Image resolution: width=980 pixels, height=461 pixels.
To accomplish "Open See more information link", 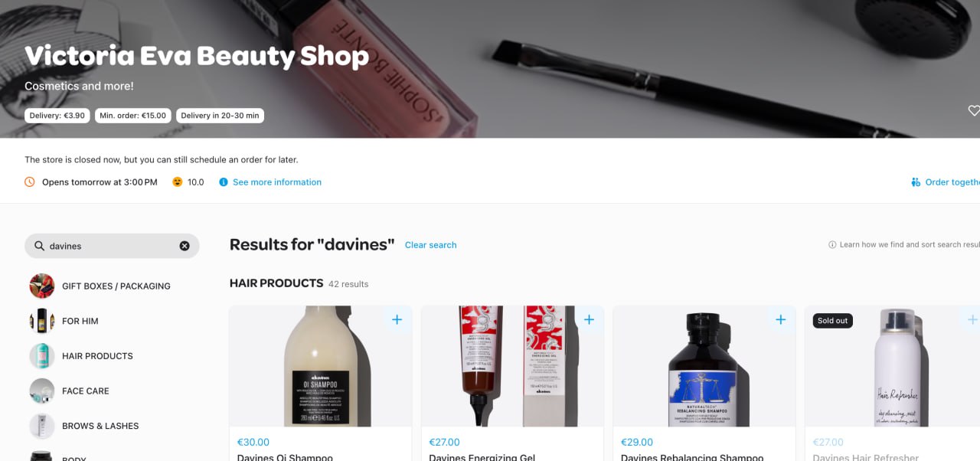I will [277, 182].
